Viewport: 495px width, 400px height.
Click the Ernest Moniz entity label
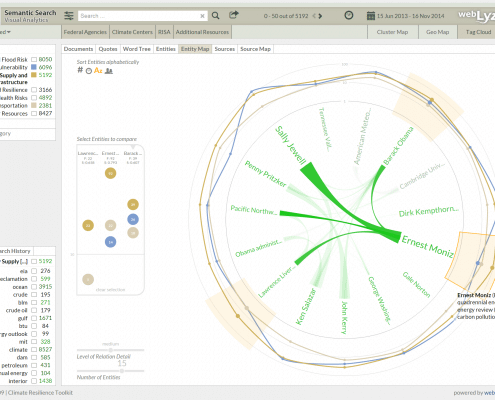[x=427, y=247]
